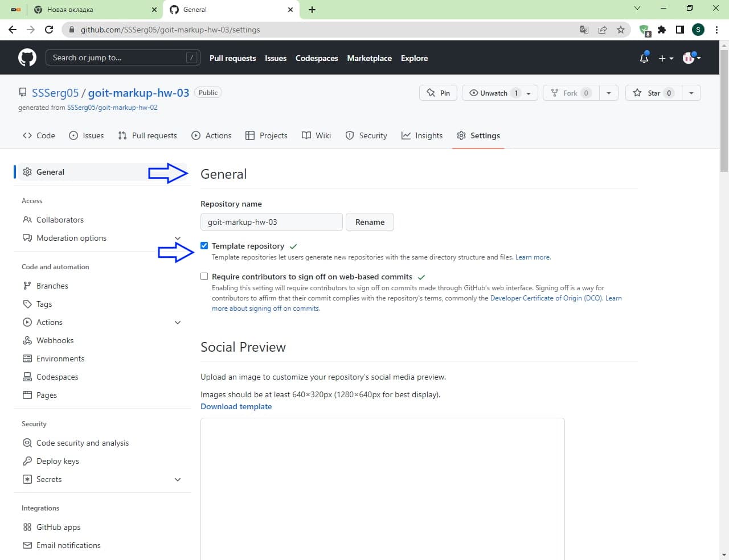
Task: Expand Secrets section in sidebar
Action: click(x=178, y=479)
